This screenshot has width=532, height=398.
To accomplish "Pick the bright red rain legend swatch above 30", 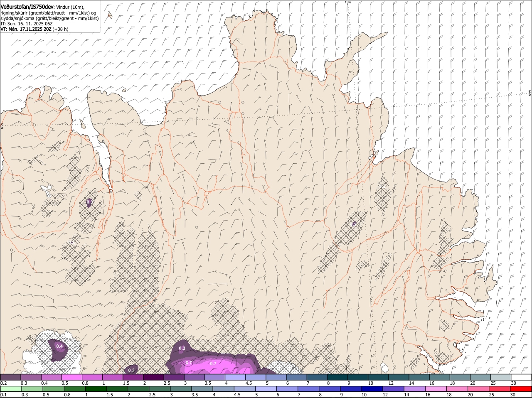I will click(x=521, y=389).
